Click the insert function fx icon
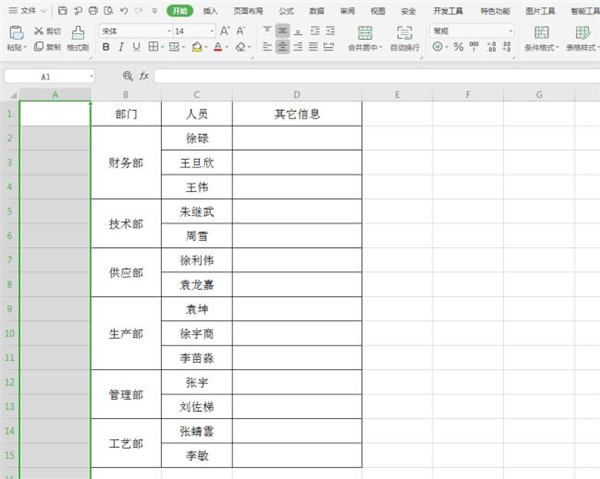Image resolution: width=600 pixels, height=479 pixels. (x=144, y=76)
